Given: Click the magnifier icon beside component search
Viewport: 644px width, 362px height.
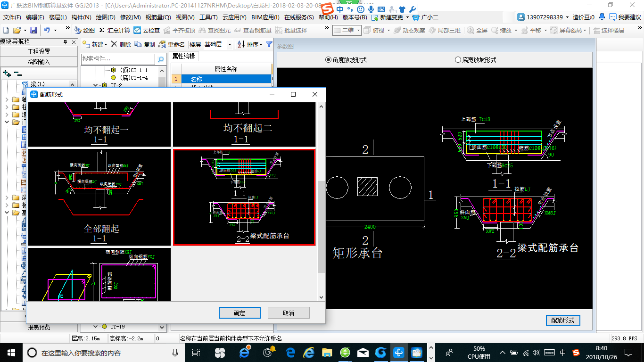Looking at the screenshot, I should [x=161, y=59].
